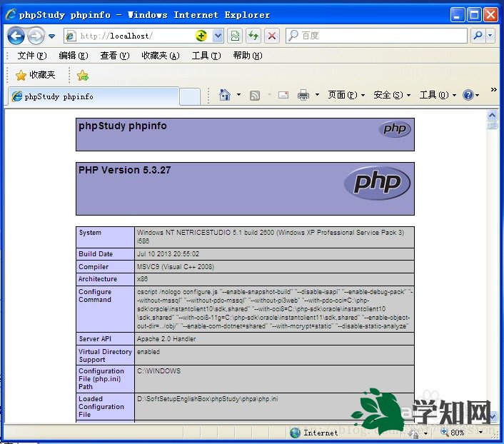Click the Forward navigation arrow

pyautogui.click(x=36, y=36)
